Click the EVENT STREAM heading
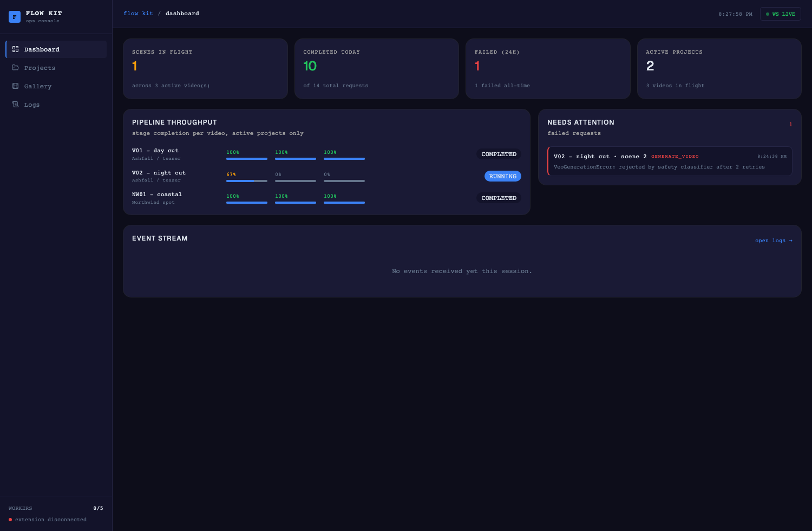The height and width of the screenshot is (531, 812). coord(160,238)
